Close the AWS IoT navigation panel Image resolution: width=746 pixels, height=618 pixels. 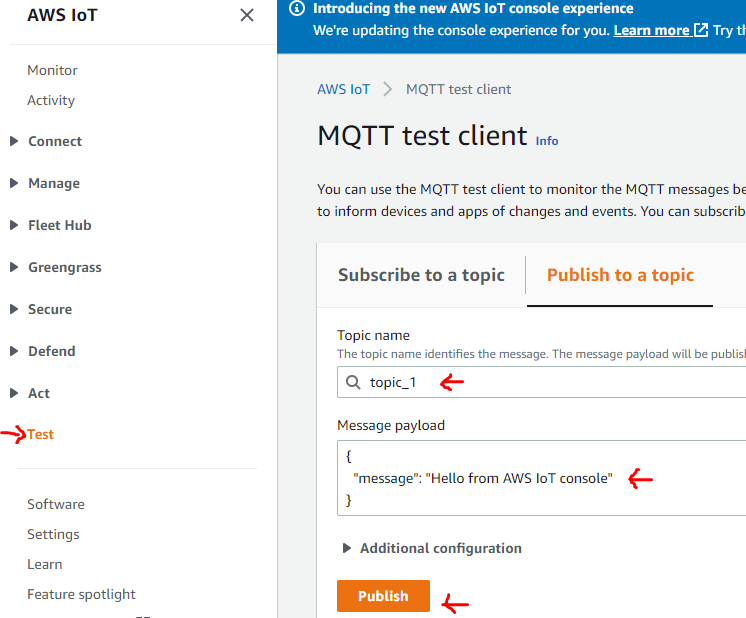coord(247,15)
